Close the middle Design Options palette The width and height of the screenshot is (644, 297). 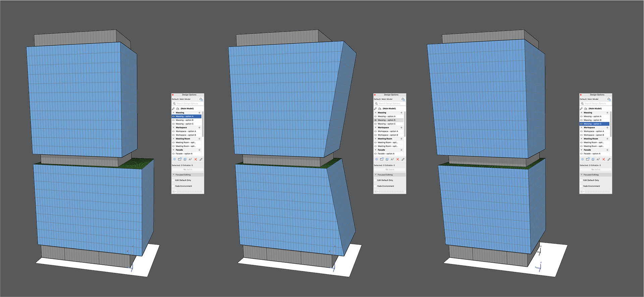click(x=374, y=95)
